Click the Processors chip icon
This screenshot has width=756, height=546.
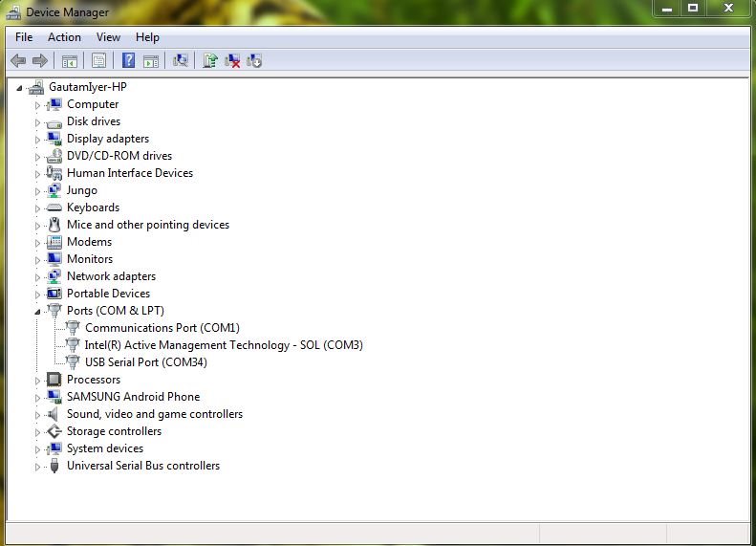point(54,380)
